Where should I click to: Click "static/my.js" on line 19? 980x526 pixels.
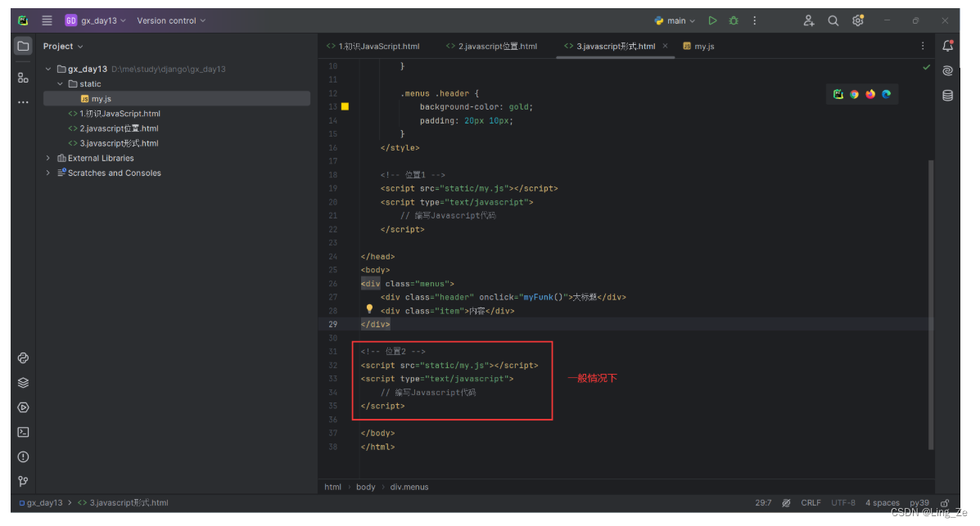pos(474,189)
